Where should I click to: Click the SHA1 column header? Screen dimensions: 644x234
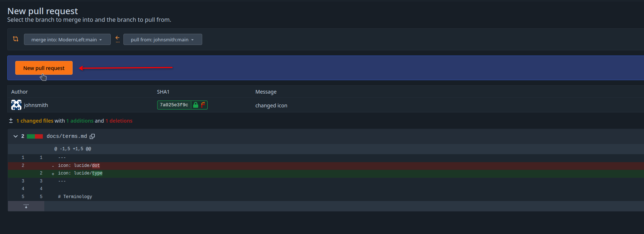pos(163,92)
